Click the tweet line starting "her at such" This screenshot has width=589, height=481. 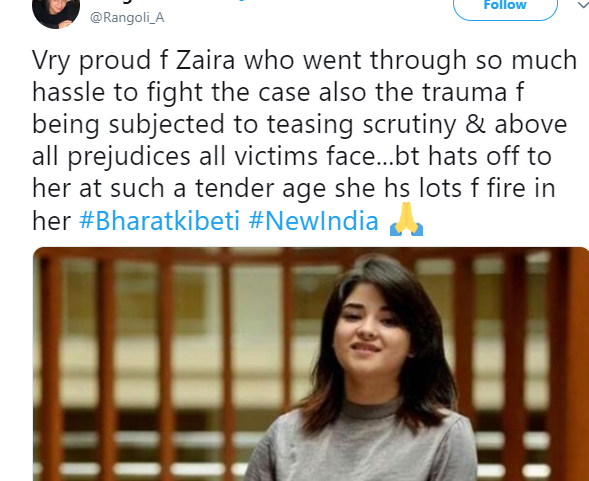tap(293, 189)
